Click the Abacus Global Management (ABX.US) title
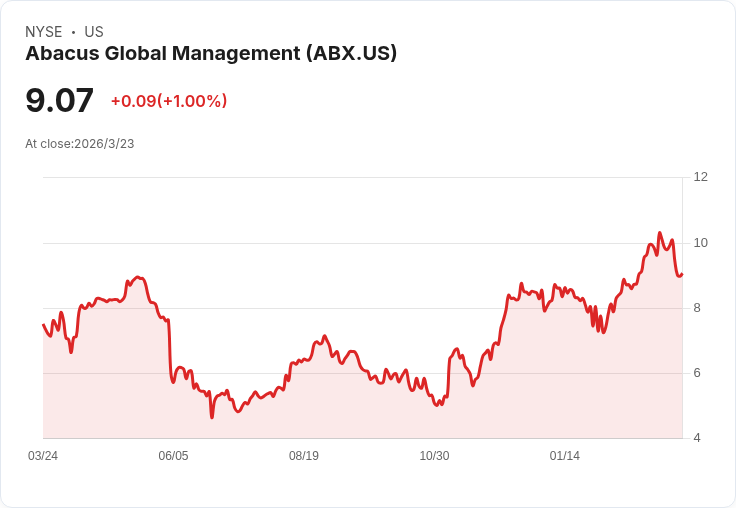The height and width of the screenshot is (508, 736). click(211, 53)
